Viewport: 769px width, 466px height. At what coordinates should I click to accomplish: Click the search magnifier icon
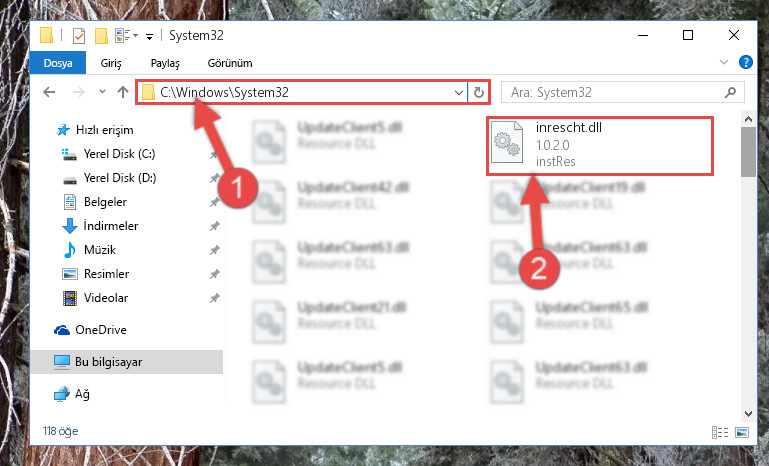(x=730, y=92)
